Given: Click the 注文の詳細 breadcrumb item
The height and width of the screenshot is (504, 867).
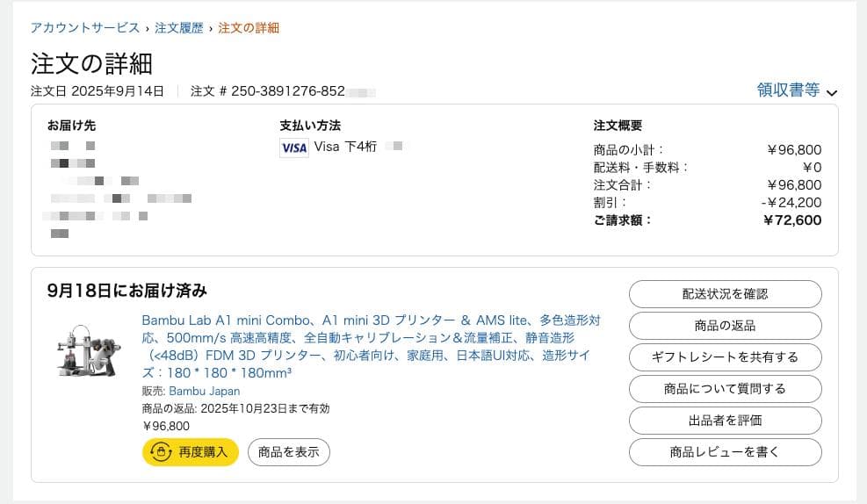Looking at the screenshot, I should pyautogui.click(x=249, y=28).
